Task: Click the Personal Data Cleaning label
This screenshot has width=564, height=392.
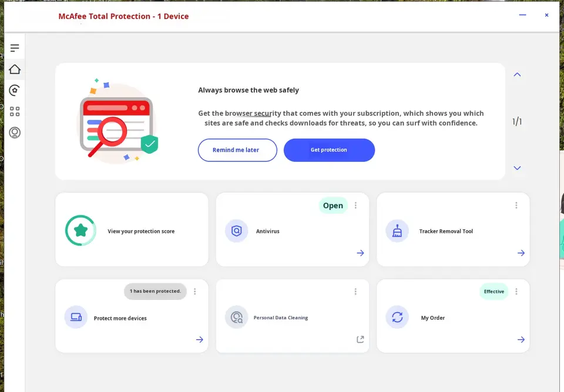Action: [281, 317]
